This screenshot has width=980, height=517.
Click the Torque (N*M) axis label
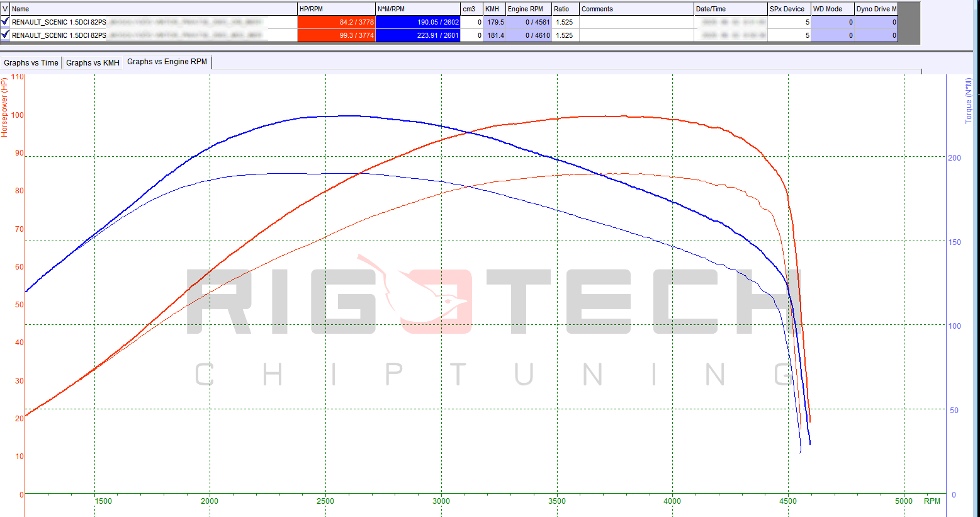click(969, 101)
